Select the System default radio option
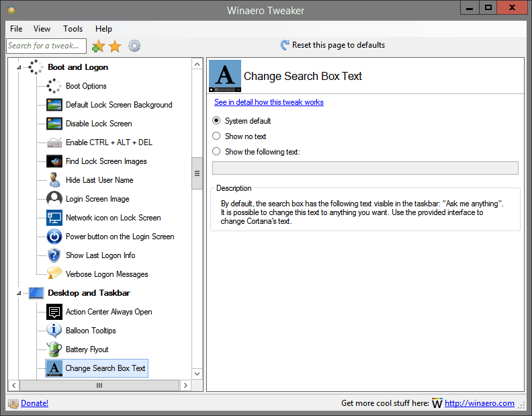 click(x=216, y=120)
